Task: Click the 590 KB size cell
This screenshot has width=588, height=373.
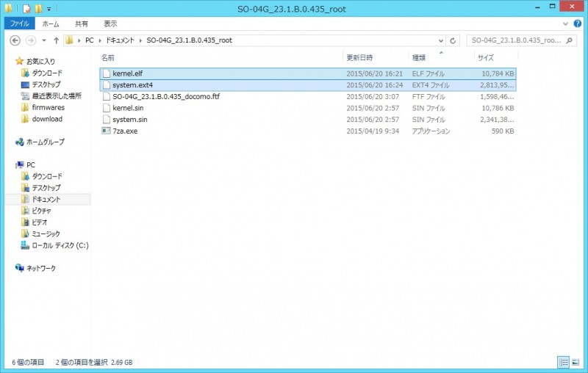Action: [503, 131]
